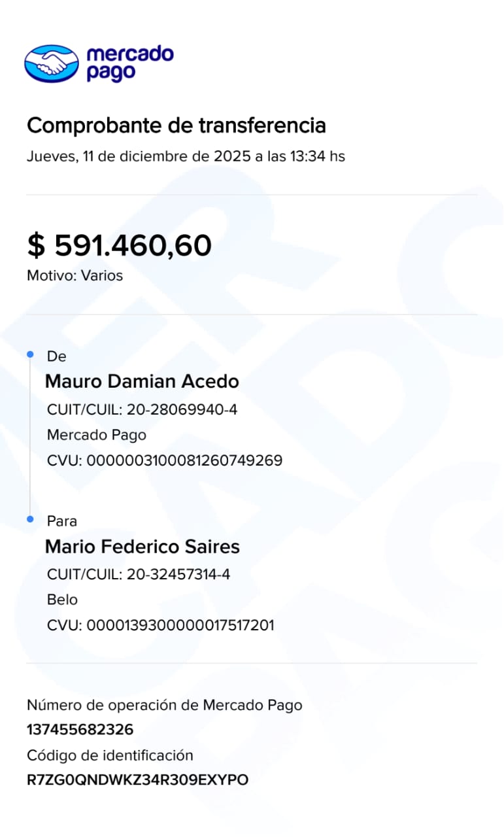This screenshot has height=837, width=504.
Task: Click the "Código de identificación" label
Action: tap(110, 755)
